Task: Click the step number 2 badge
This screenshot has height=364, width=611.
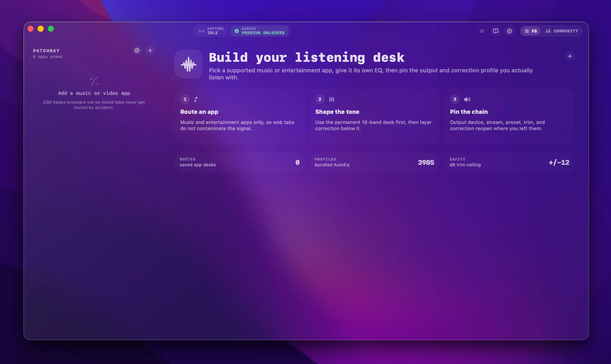Action: (320, 99)
